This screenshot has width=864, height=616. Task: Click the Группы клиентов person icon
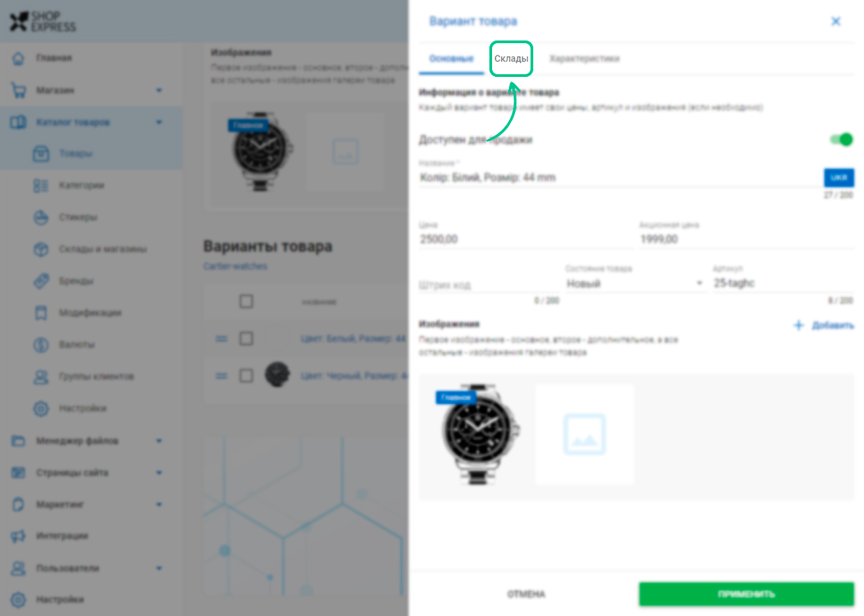coord(41,376)
